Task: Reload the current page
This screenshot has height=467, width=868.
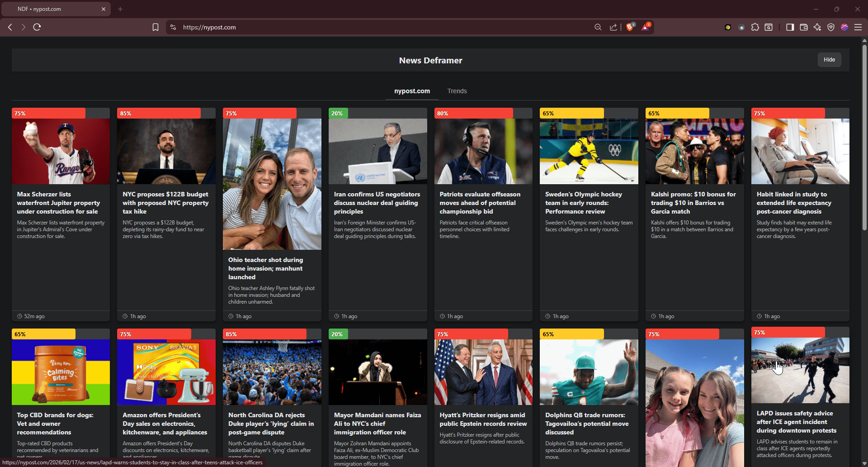Action: tap(37, 27)
